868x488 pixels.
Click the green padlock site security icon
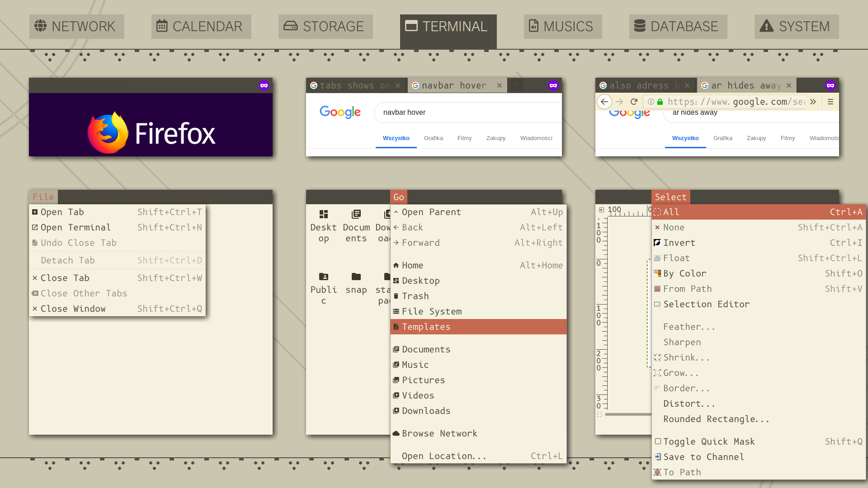[x=660, y=102]
